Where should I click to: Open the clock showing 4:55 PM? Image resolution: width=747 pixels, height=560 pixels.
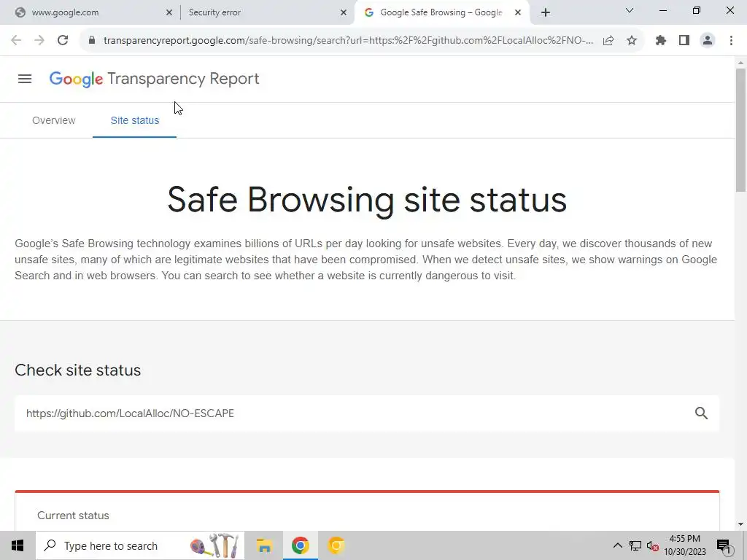pyautogui.click(x=685, y=545)
